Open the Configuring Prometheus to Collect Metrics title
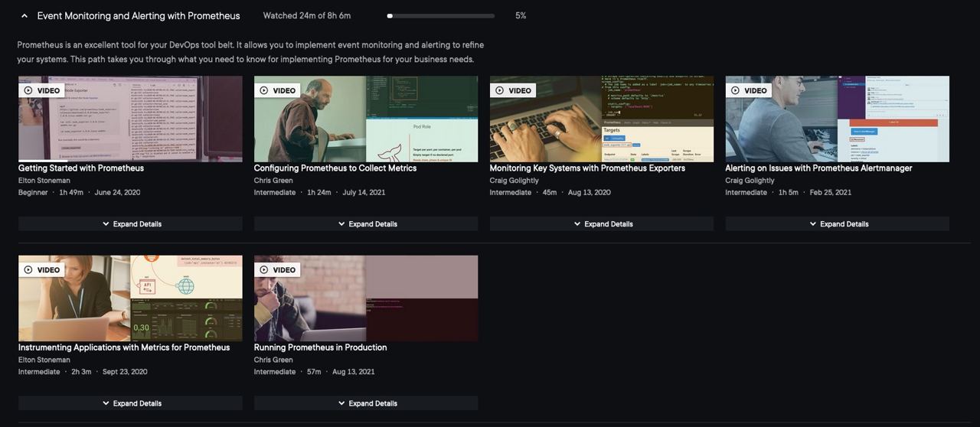The height and width of the screenshot is (427, 980). coord(335,168)
